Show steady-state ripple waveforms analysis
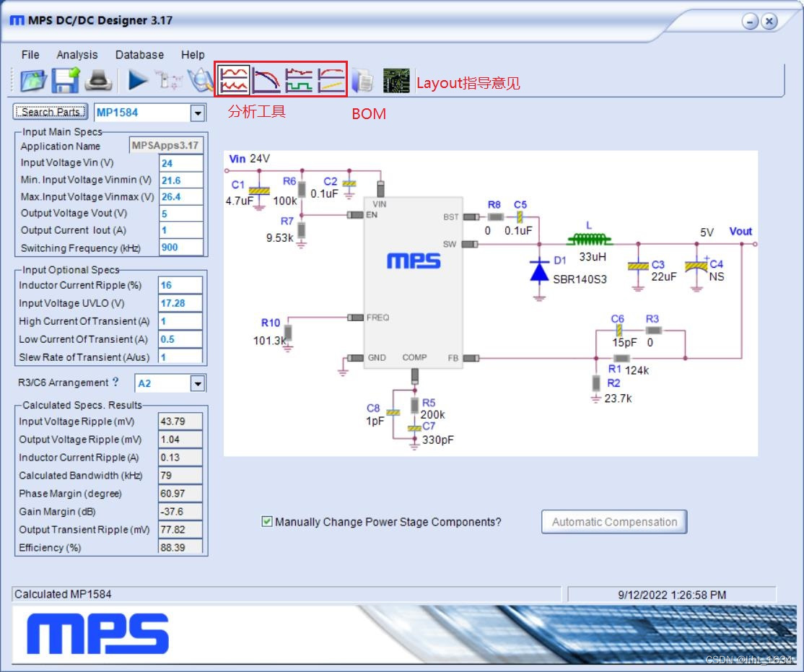Viewport: 804px width, 672px height. [234, 80]
